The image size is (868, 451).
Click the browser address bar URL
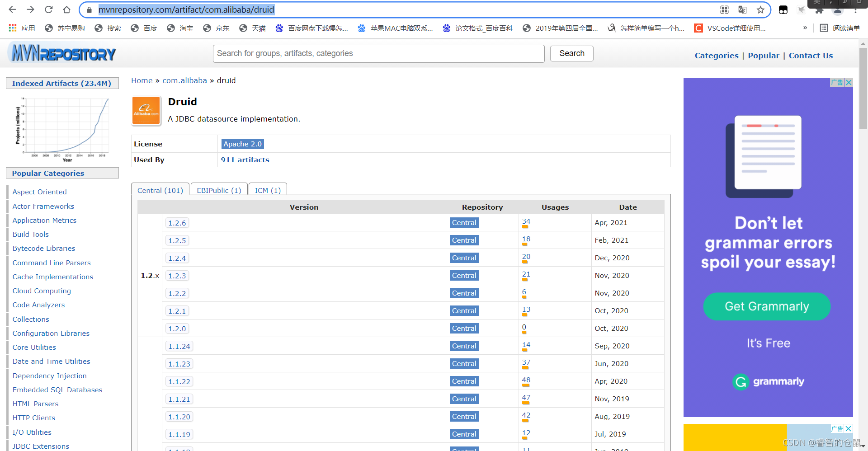click(186, 9)
